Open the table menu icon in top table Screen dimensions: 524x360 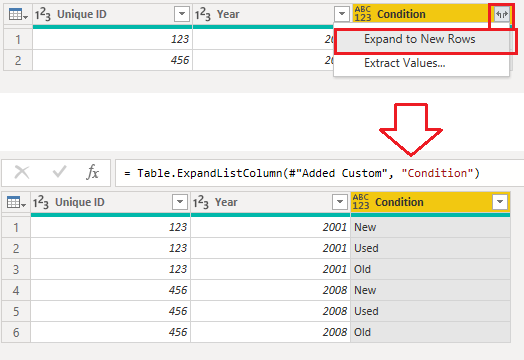pyautogui.click(x=18, y=15)
